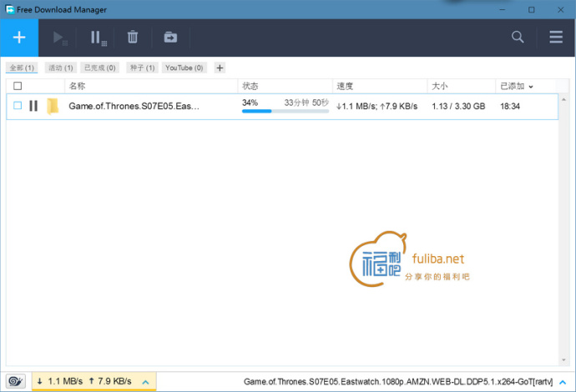Start all downloads via the play icon
This screenshot has height=392, width=576.
tap(60, 38)
